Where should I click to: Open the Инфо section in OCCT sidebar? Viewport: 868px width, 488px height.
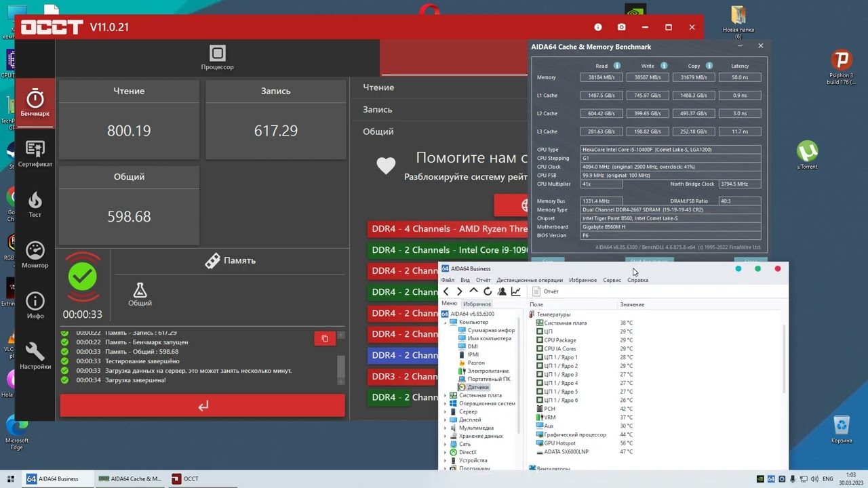coord(35,305)
